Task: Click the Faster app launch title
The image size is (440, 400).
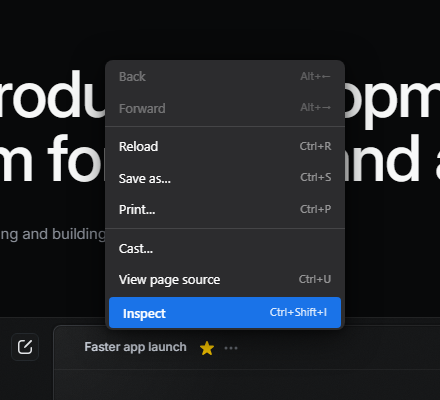Action: [135, 347]
